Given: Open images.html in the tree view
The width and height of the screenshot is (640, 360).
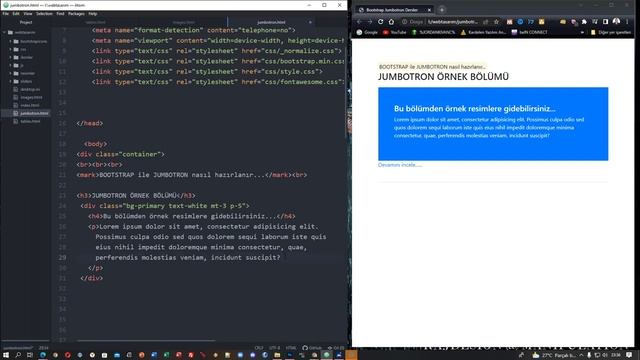Looking at the screenshot, I should [x=31, y=98].
